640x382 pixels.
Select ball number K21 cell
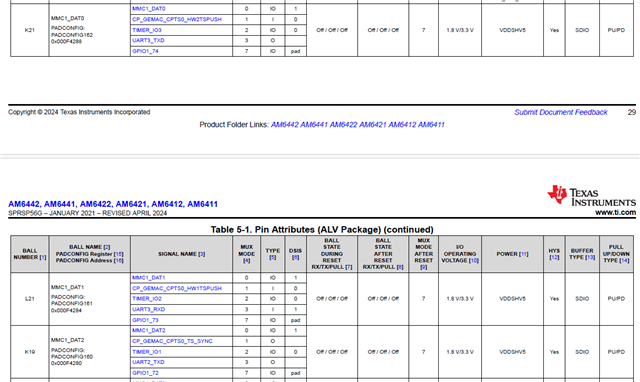(29, 30)
